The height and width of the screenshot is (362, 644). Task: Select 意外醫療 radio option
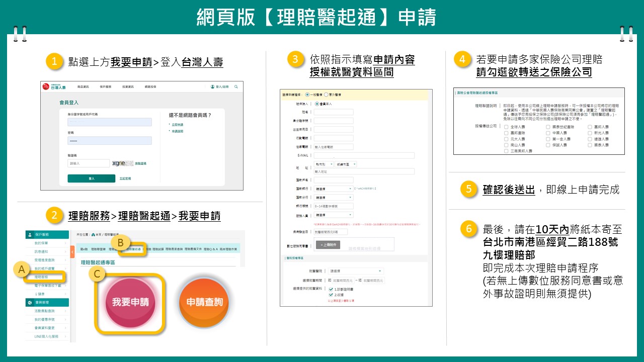[x=326, y=95]
